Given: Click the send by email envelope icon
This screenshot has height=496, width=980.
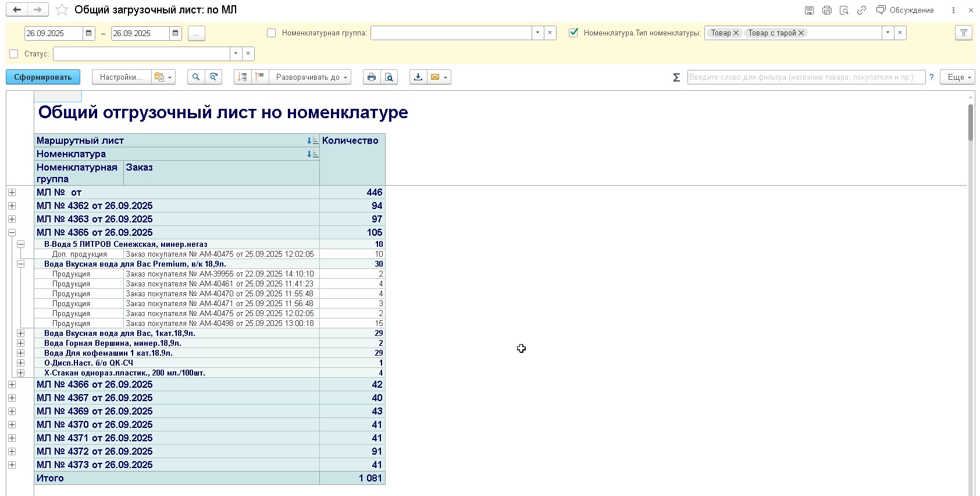Looking at the screenshot, I should point(435,77).
